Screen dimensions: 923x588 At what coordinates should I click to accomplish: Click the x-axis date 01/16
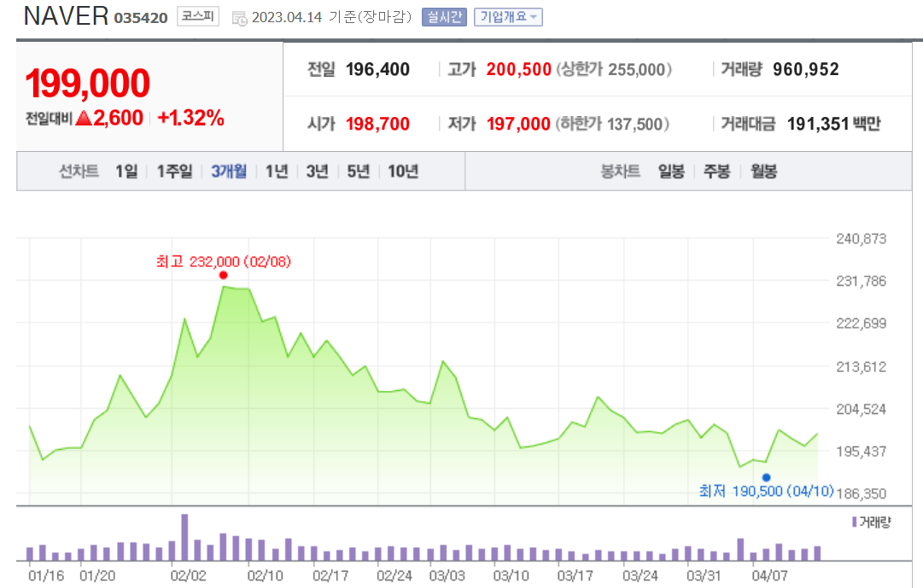(x=46, y=576)
